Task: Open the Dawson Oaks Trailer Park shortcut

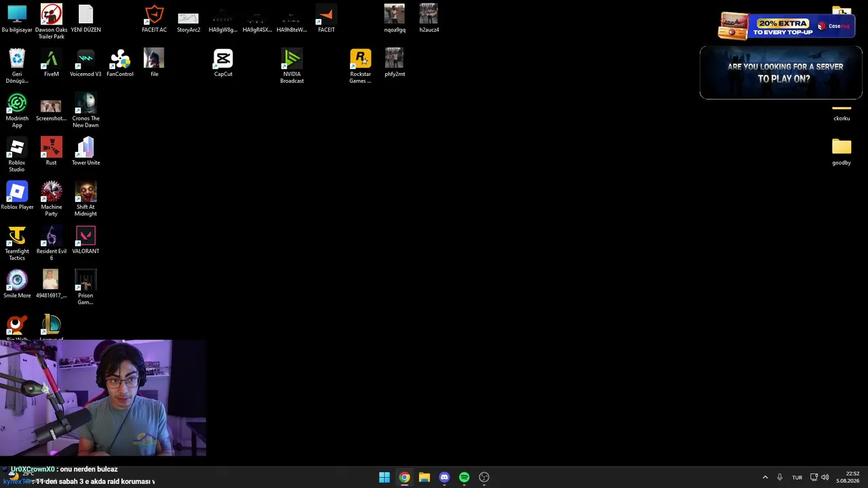Action: (51, 22)
